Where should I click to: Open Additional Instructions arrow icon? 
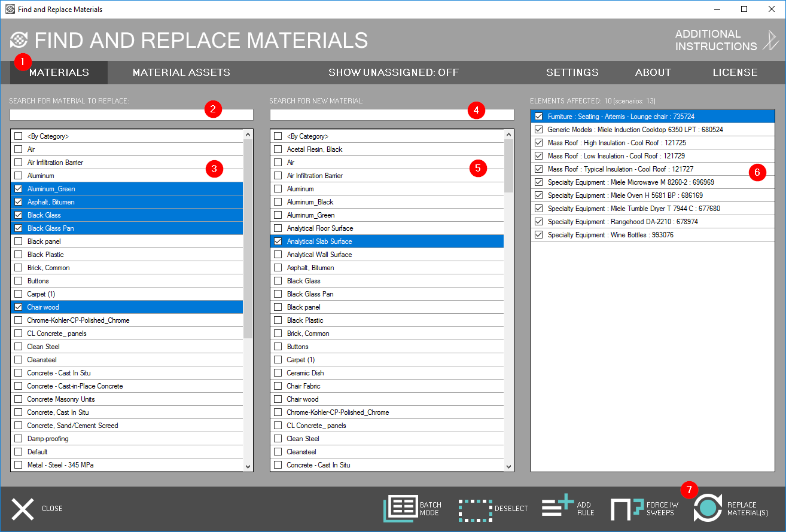769,41
